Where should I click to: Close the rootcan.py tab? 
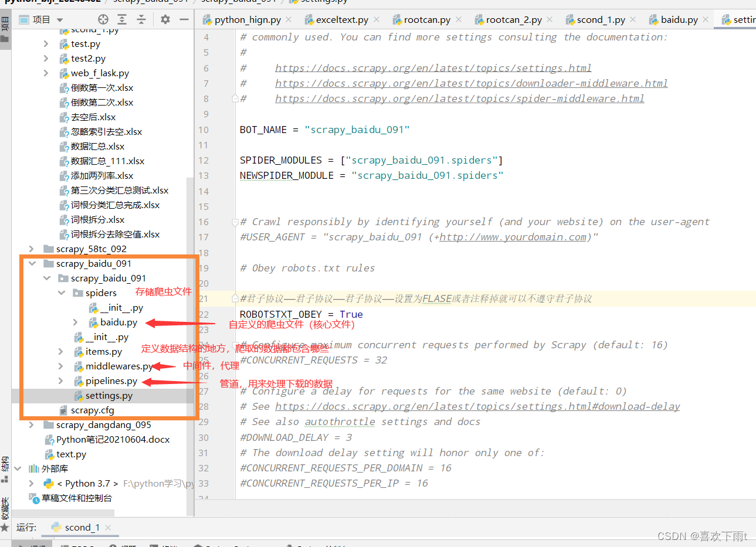(459, 19)
